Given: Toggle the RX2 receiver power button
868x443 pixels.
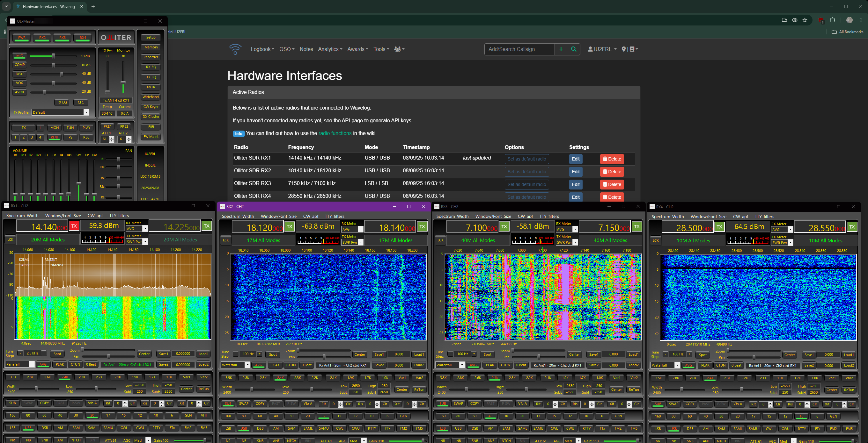Looking at the screenshot, I should pyautogui.click(x=42, y=38).
